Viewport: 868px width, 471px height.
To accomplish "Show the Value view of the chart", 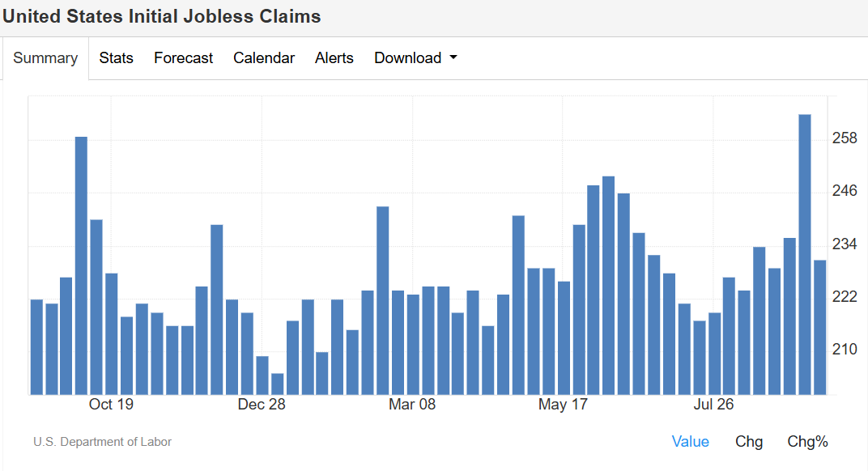I will tap(690, 442).
